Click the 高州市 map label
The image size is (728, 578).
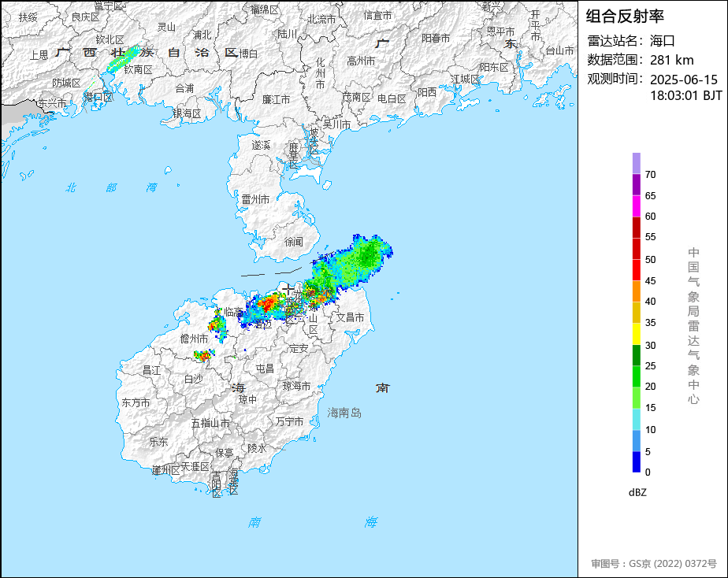361,61
